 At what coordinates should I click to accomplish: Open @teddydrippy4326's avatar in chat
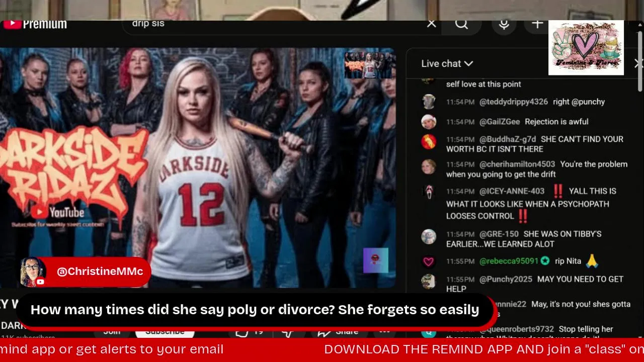(x=429, y=102)
